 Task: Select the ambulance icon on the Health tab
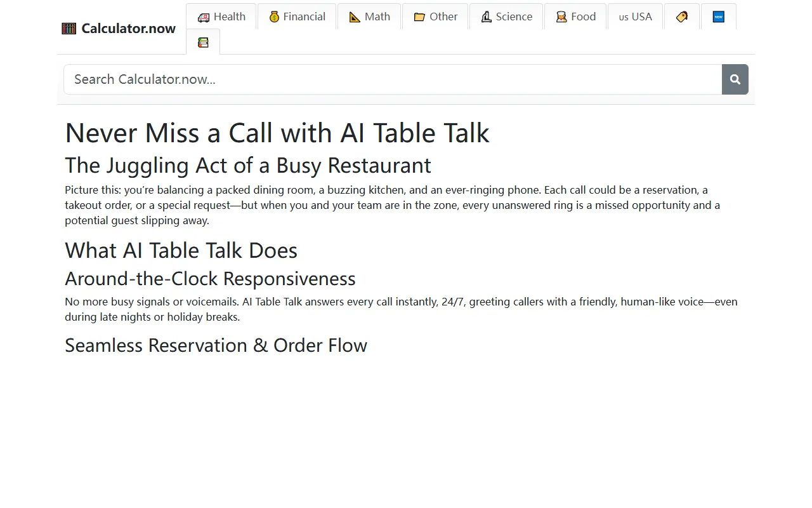(x=203, y=17)
